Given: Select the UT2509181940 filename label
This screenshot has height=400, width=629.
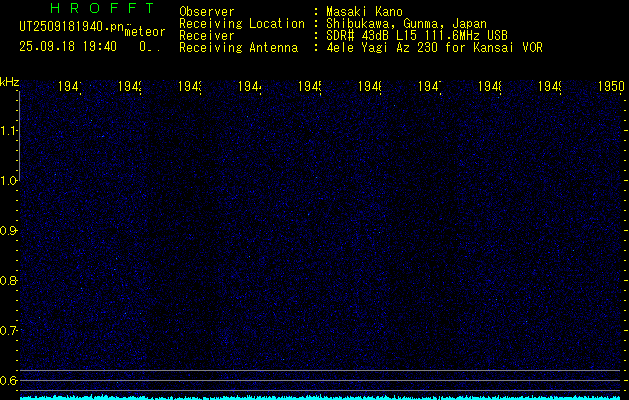Looking at the screenshot, I should point(70,27).
